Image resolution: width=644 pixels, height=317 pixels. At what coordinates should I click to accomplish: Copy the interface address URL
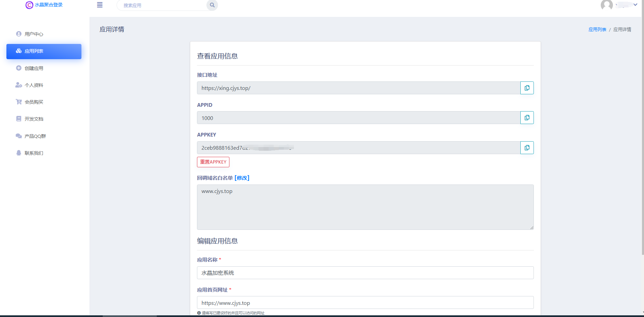click(x=527, y=88)
